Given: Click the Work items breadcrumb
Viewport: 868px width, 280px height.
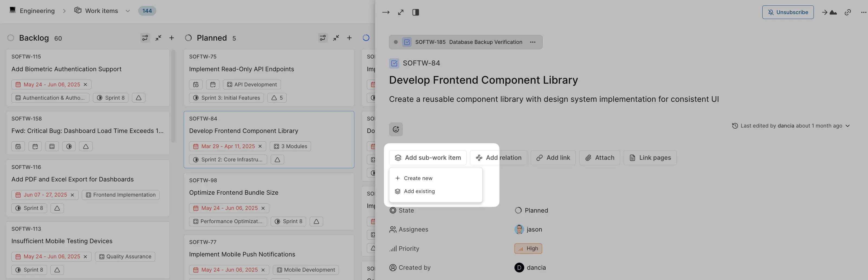Looking at the screenshot, I should (x=96, y=11).
